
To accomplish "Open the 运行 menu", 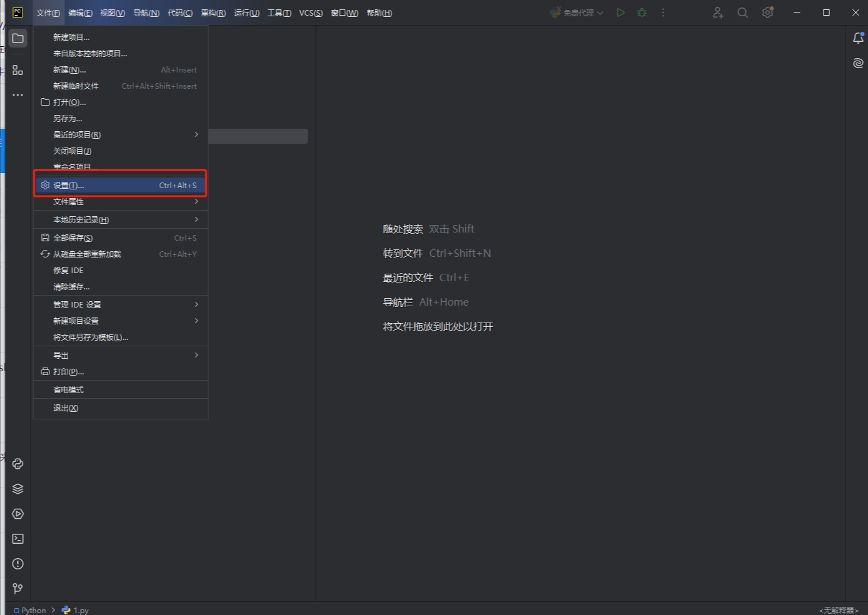I will tap(246, 13).
